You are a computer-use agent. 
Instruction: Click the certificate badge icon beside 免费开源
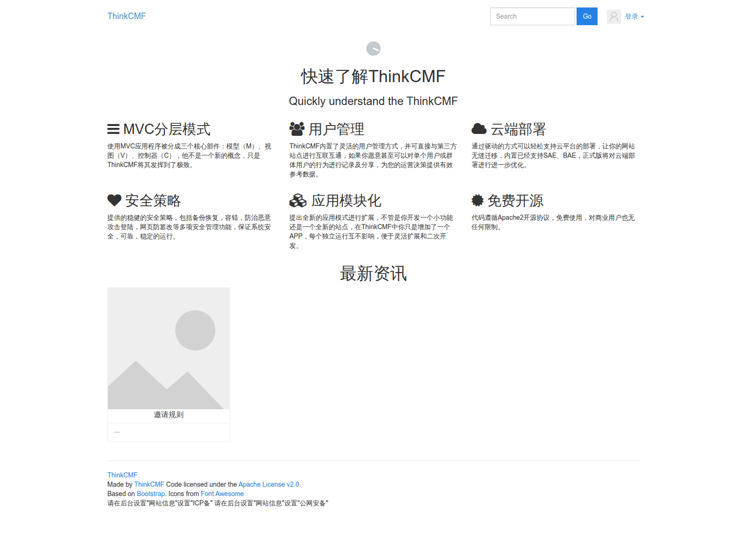(478, 200)
